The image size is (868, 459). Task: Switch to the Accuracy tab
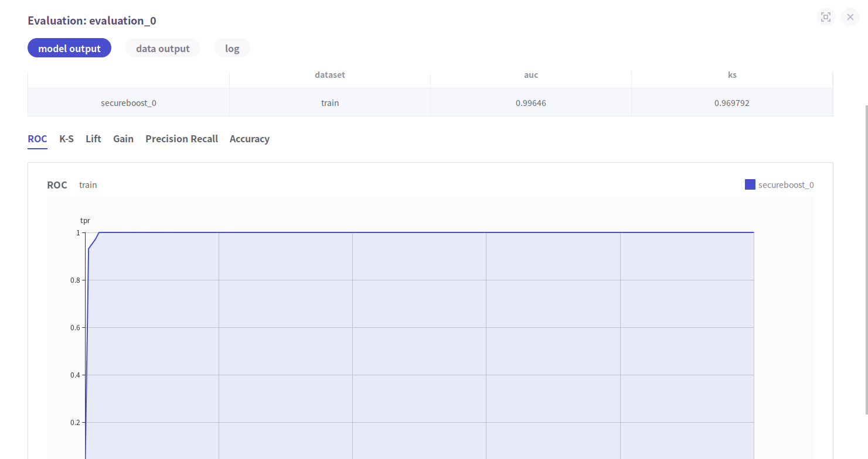250,139
